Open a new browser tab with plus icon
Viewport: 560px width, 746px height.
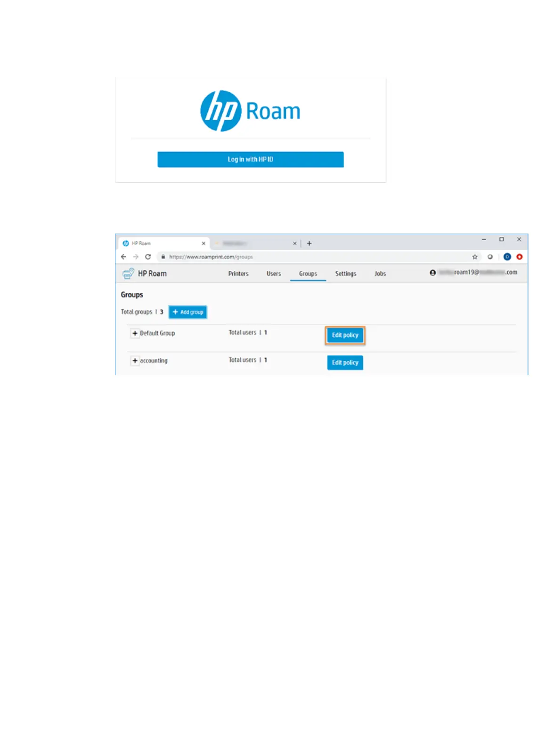(309, 243)
